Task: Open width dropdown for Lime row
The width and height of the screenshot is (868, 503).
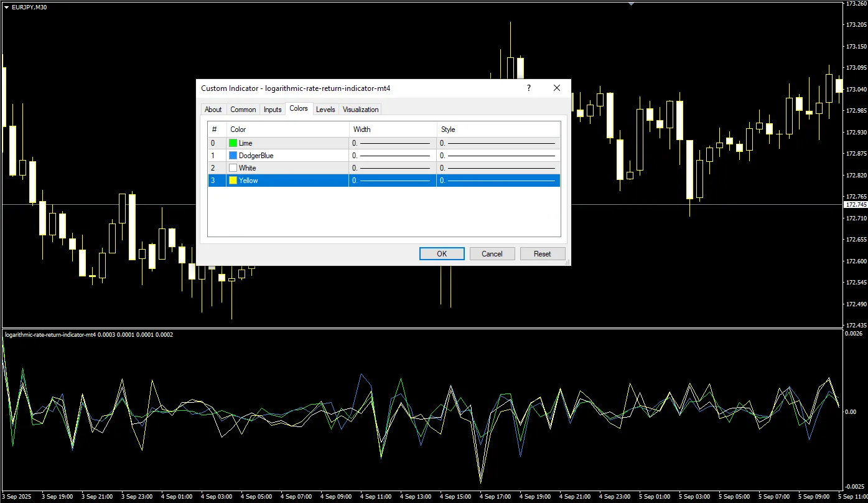Action: tap(393, 143)
